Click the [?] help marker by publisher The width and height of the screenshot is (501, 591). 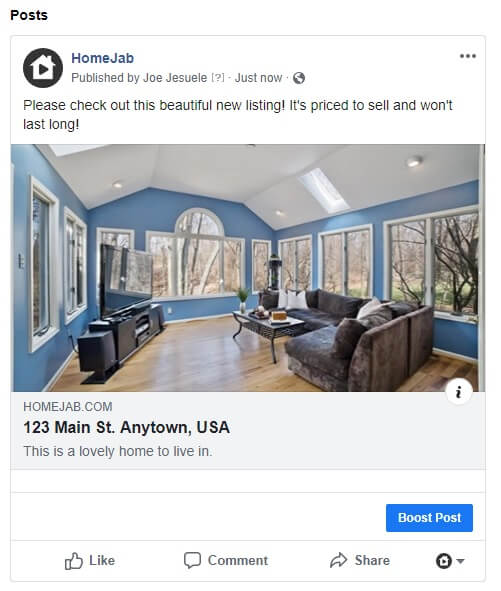pos(218,78)
